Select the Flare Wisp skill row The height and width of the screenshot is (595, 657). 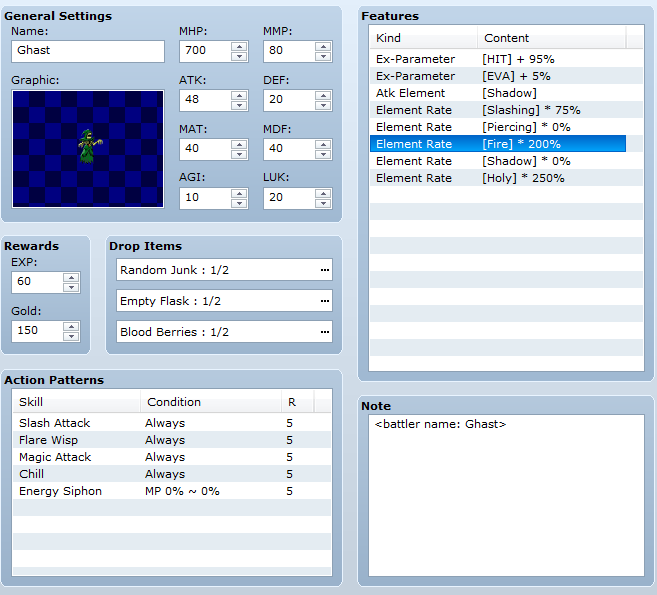pyautogui.click(x=48, y=440)
